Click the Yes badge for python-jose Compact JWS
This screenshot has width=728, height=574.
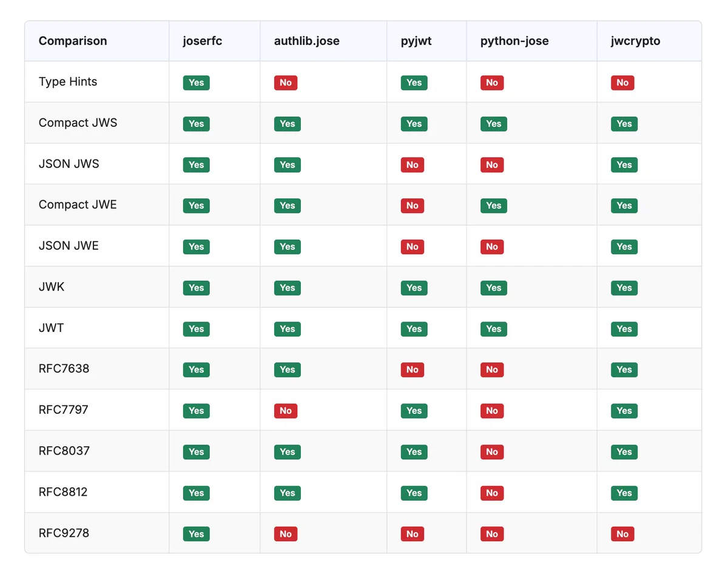coord(494,124)
